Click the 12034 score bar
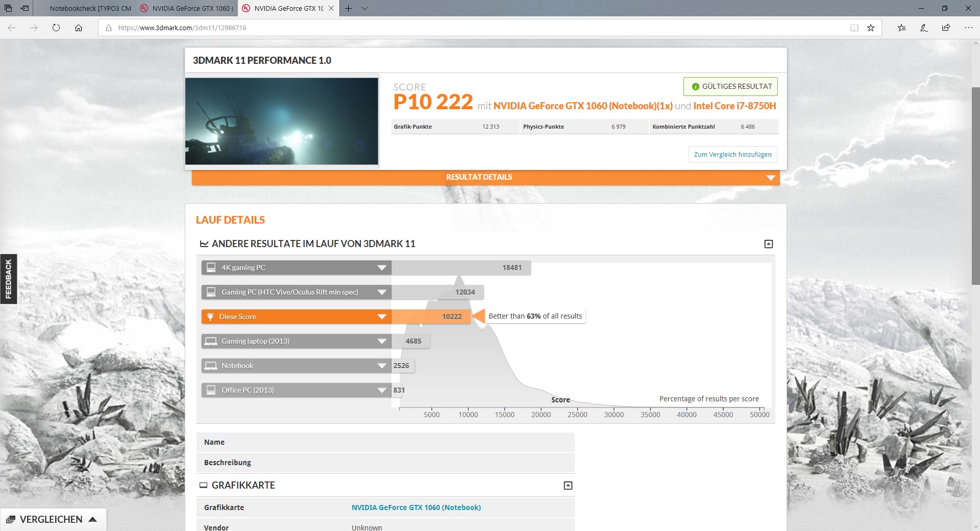The image size is (980, 531). pos(437,292)
